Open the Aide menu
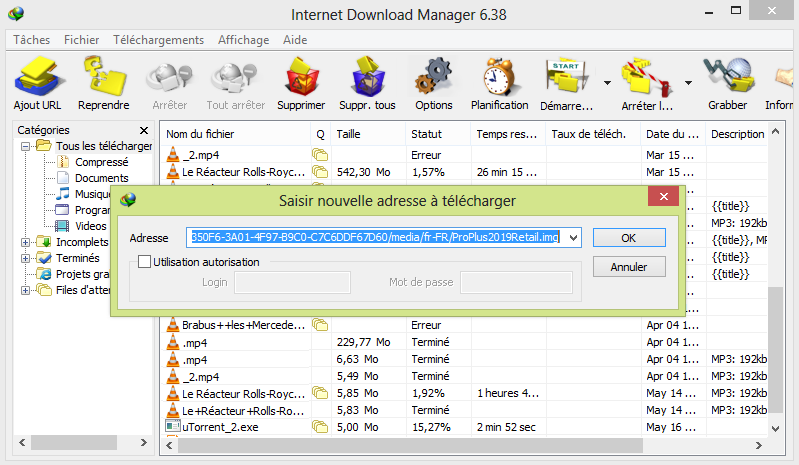Screen dimensions: 799x465 coord(295,40)
